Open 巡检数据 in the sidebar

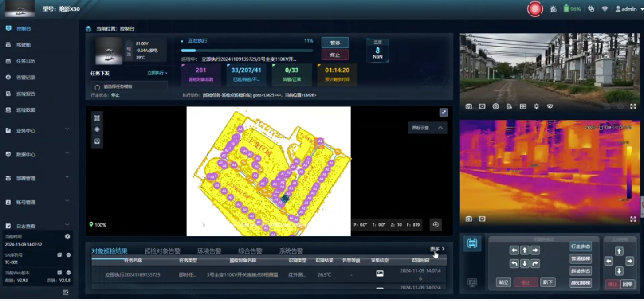tap(25, 110)
